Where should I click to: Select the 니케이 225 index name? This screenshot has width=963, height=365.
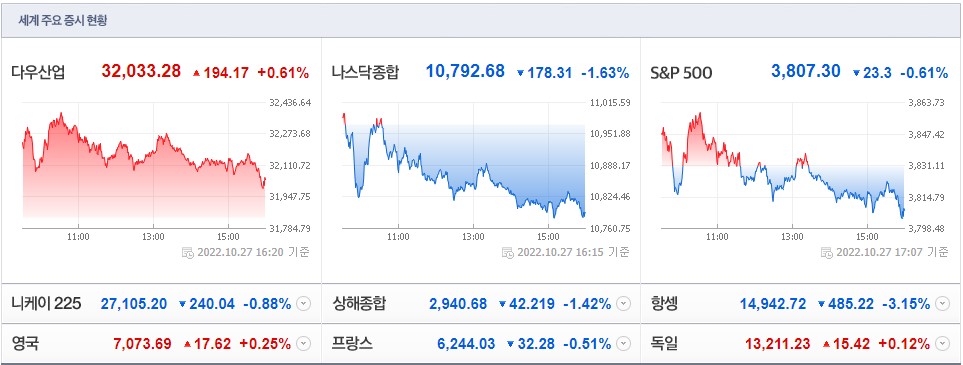pyautogui.click(x=46, y=304)
